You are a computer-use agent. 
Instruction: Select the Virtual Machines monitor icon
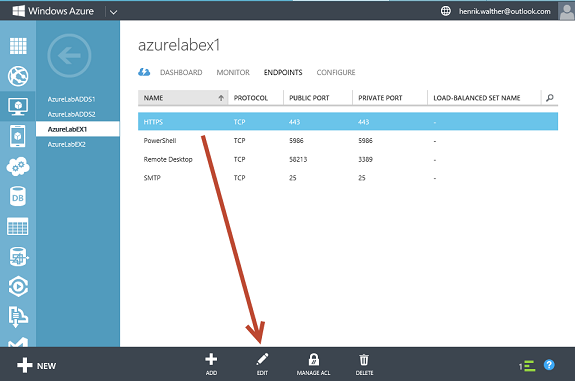click(18, 106)
